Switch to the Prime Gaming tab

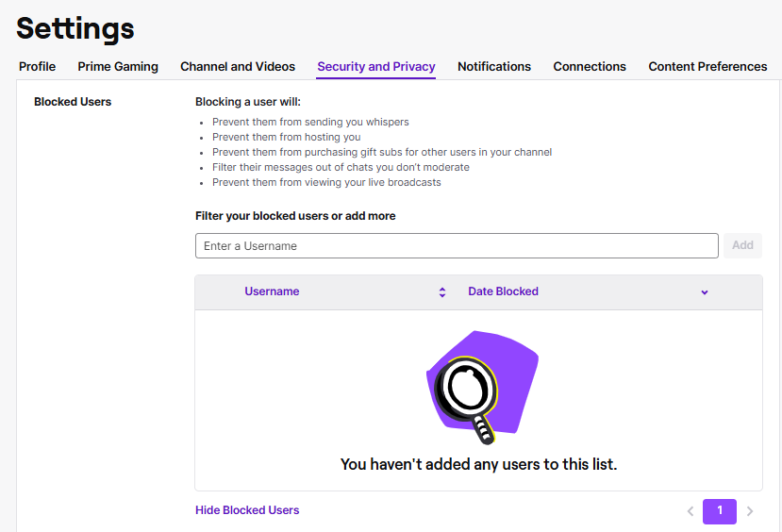(x=118, y=66)
